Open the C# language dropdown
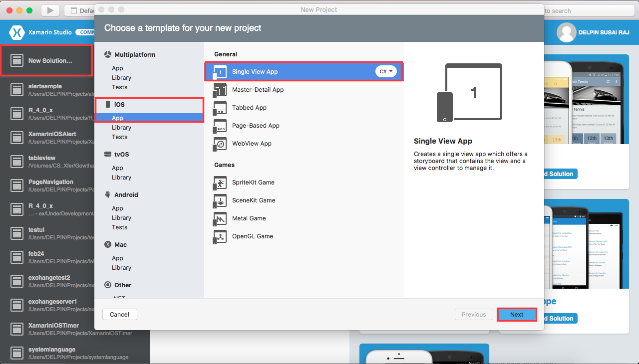 tap(385, 71)
